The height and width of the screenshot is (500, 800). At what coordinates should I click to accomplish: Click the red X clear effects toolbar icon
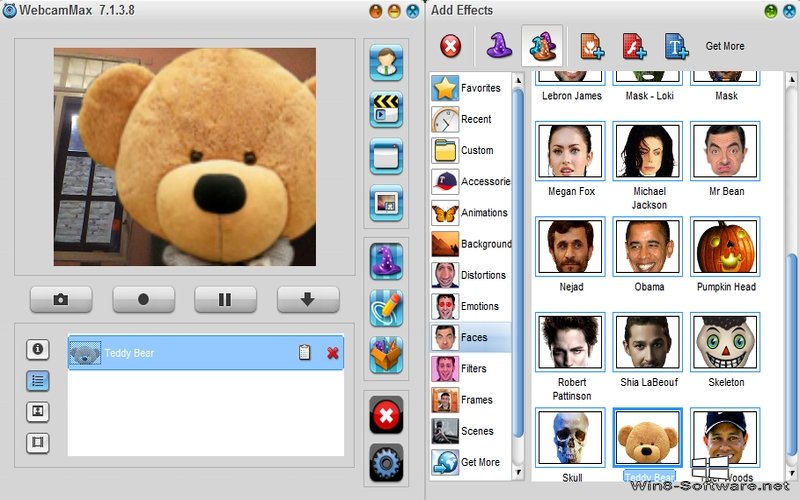pyautogui.click(x=450, y=46)
